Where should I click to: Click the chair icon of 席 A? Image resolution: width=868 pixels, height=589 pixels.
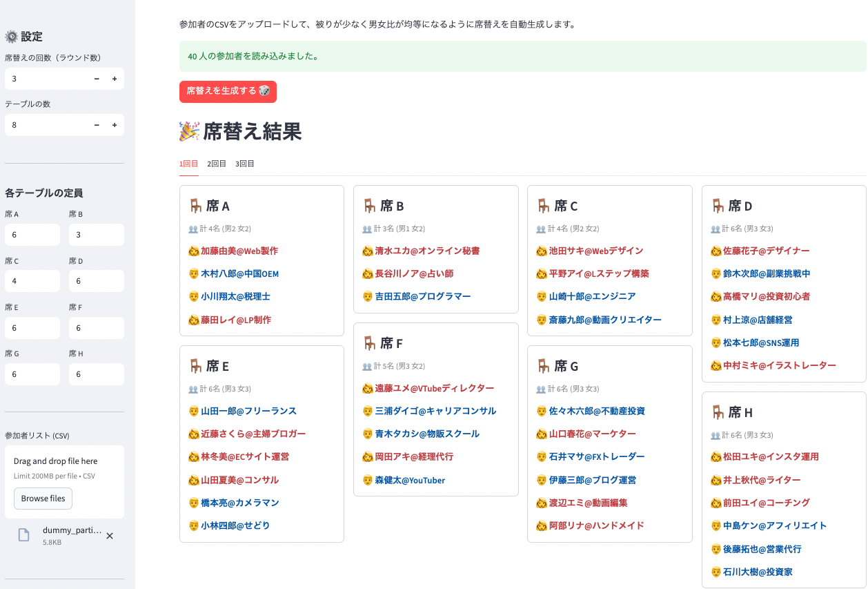(195, 206)
